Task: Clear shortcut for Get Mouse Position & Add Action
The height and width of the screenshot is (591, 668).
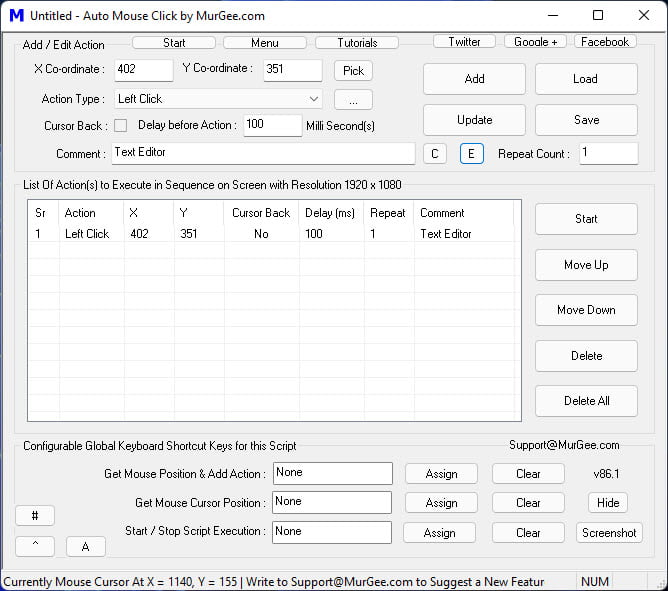Action: (528, 474)
